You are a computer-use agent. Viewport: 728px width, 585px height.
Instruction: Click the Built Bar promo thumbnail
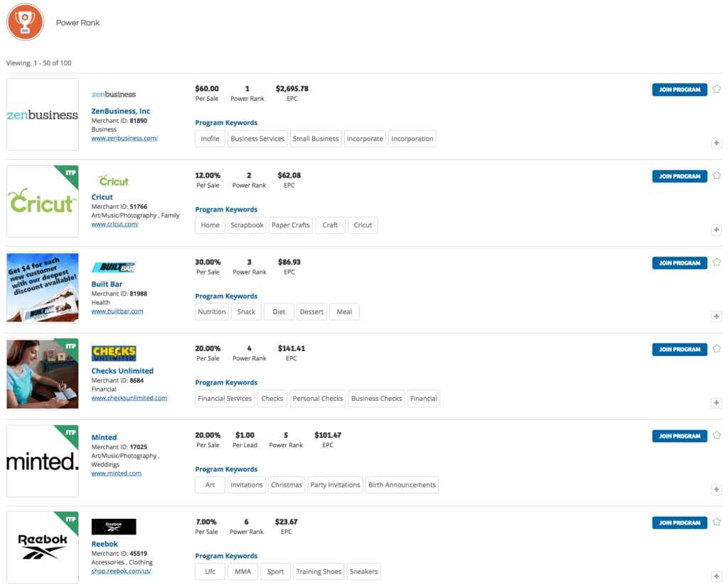[x=43, y=288]
